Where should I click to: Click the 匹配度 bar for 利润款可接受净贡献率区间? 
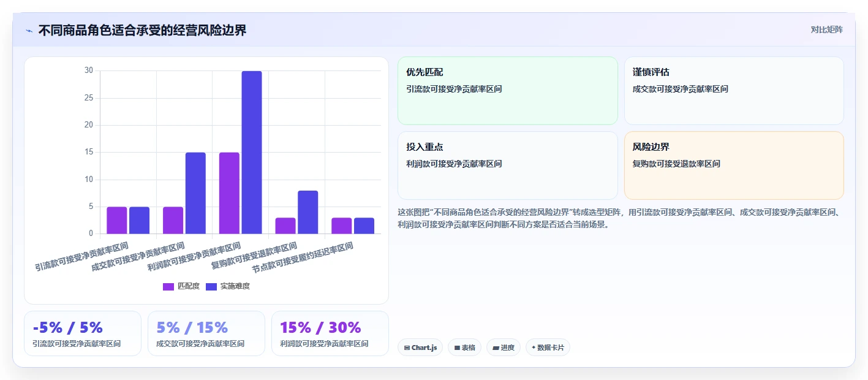229,193
